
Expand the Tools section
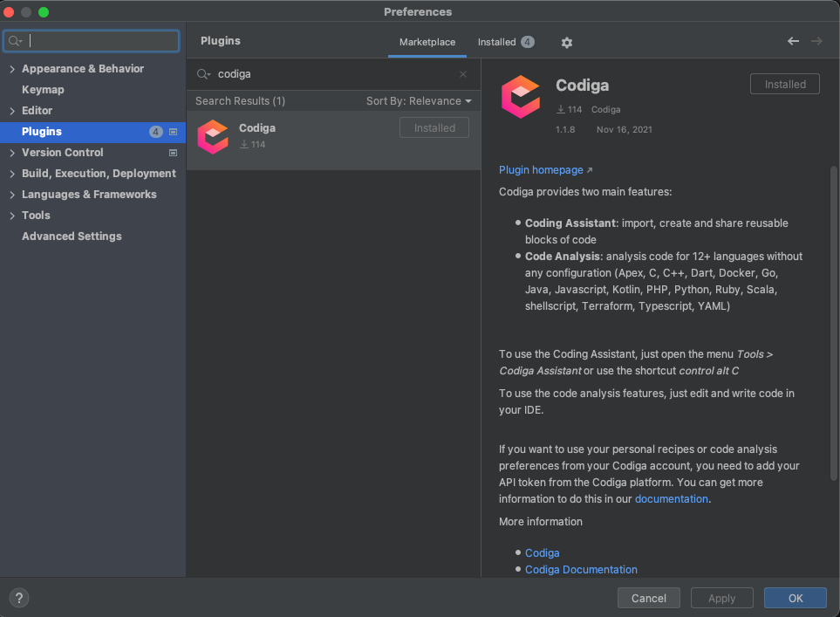pyautogui.click(x=12, y=216)
